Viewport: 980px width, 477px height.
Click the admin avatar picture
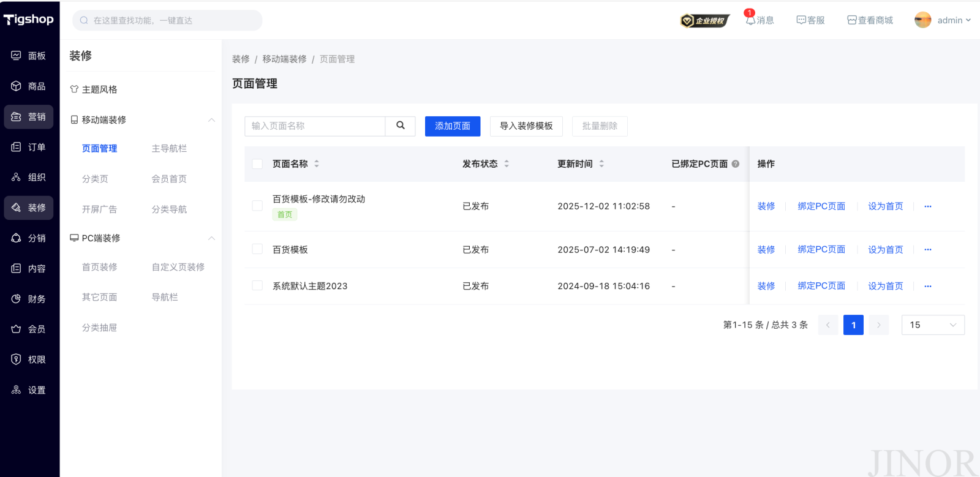click(x=923, y=20)
